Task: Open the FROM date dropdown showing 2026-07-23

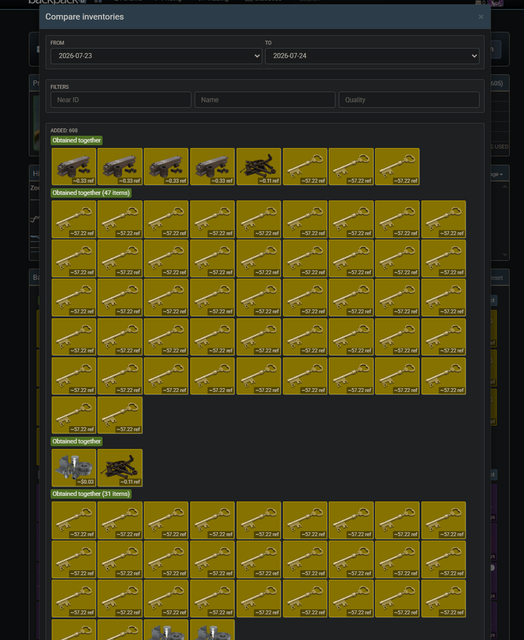Action: pos(156,56)
